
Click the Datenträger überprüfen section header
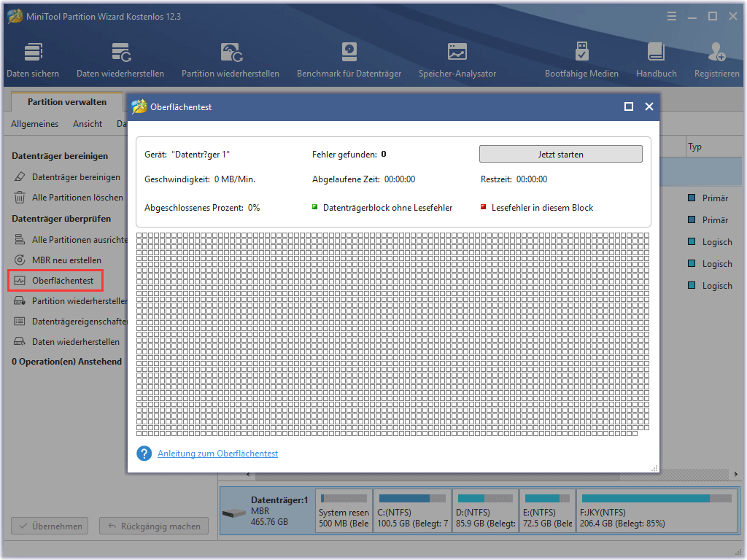(61, 219)
